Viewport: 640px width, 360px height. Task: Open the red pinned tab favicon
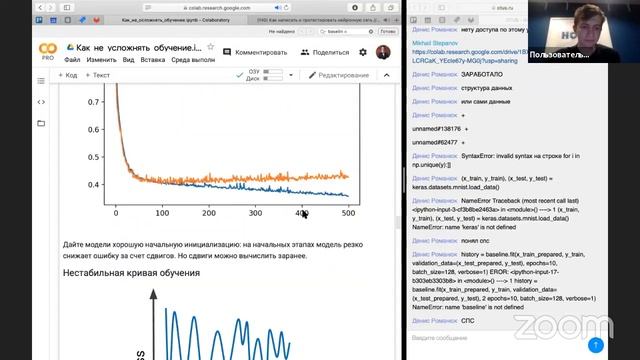tap(97, 20)
